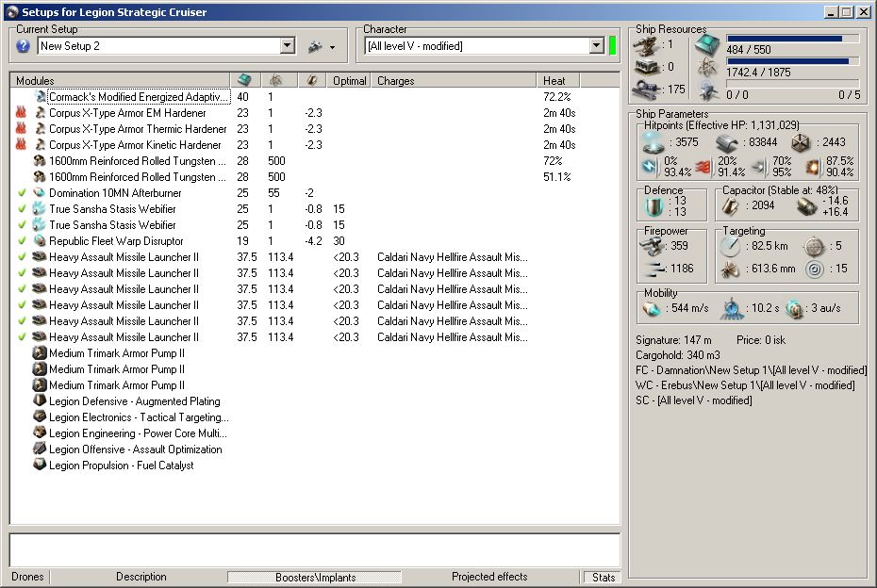Viewport: 877px width, 588px height.
Task: Click the Legion Propulsion Fuel Catalyst icon
Action: coord(41,465)
